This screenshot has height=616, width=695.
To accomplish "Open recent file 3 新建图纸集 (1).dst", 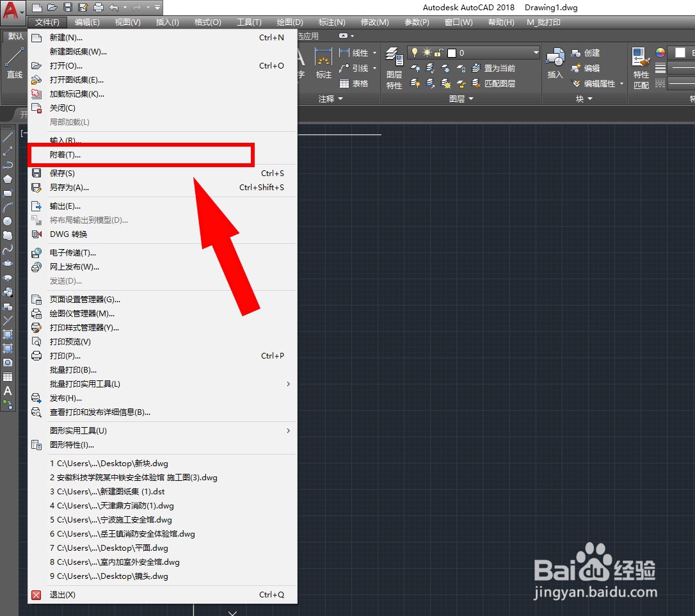I will tap(163, 491).
